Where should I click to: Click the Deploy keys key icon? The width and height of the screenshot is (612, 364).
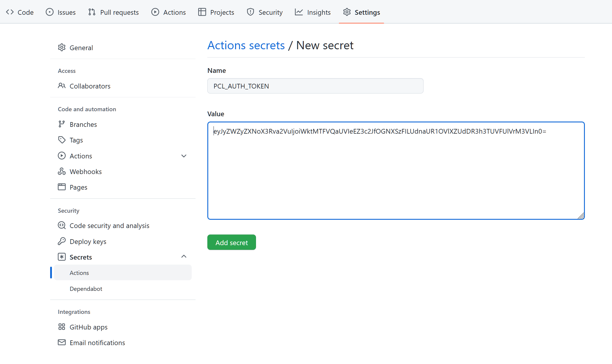62,241
